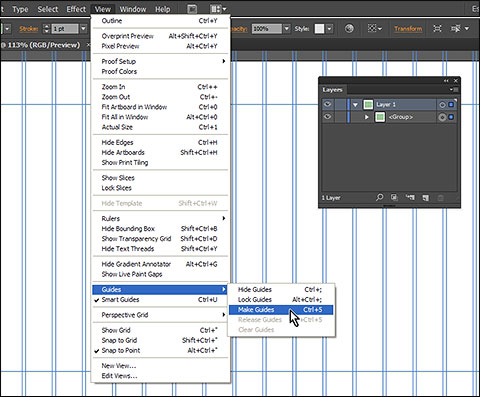The image size is (480, 397).
Task: Click the Transform link in control bar
Action: (x=408, y=29)
